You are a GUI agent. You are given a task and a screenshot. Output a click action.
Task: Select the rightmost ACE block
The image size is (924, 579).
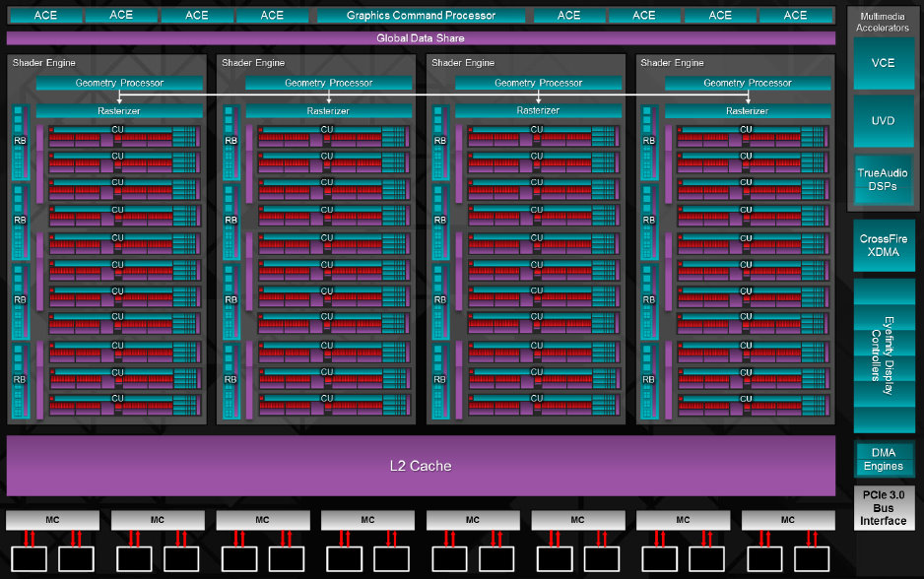click(x=795, y=15)
